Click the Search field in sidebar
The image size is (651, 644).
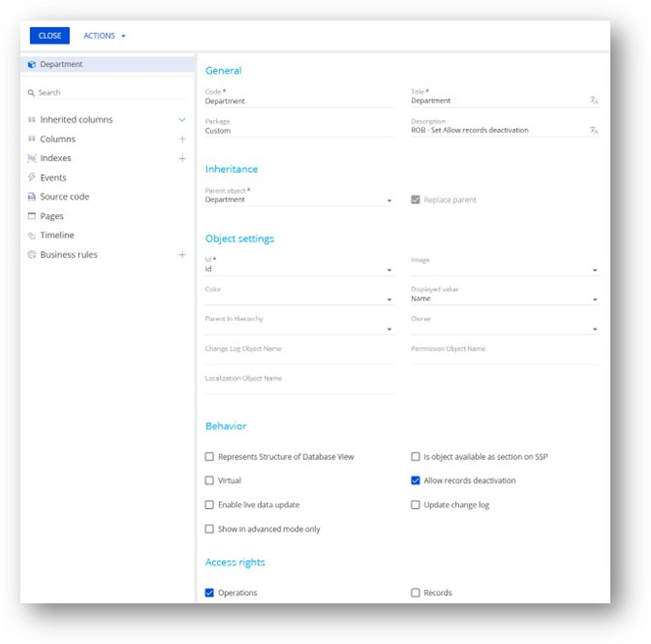tap(105, 92)
